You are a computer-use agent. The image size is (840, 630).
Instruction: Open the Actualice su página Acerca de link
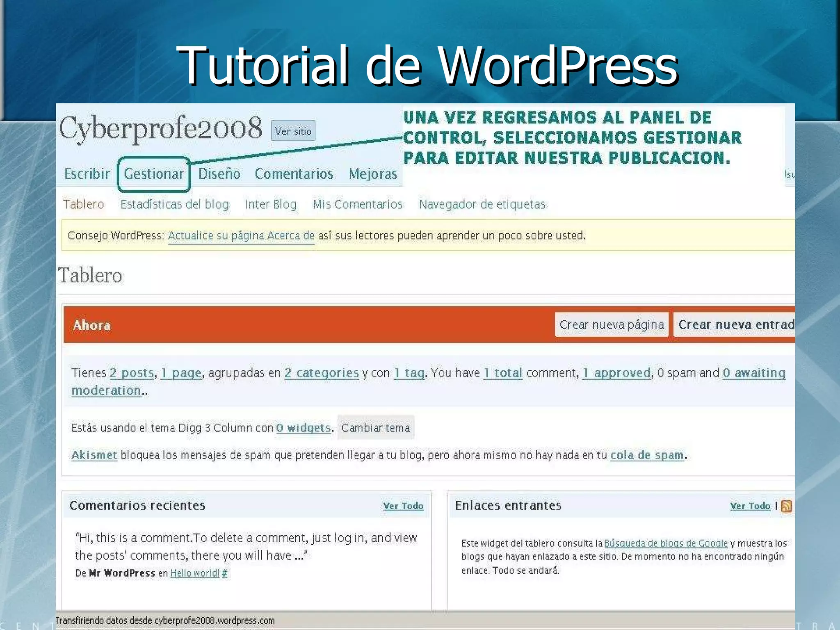(x=241, y=236)
